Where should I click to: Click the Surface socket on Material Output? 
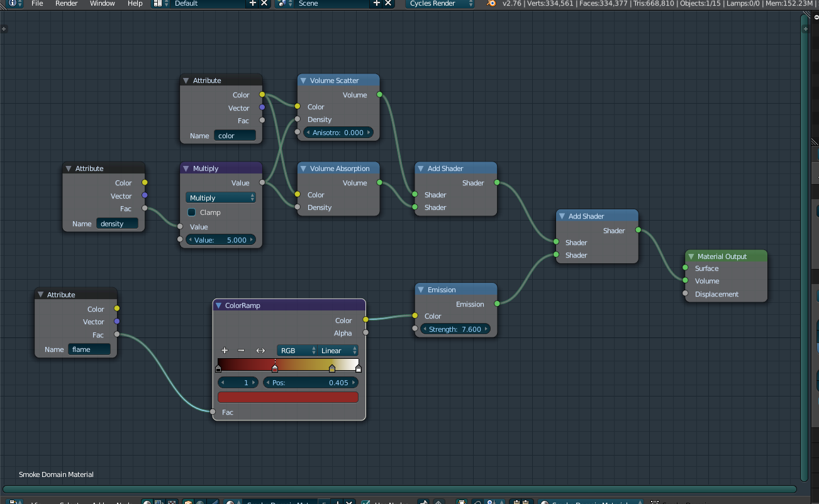(685, 268)
